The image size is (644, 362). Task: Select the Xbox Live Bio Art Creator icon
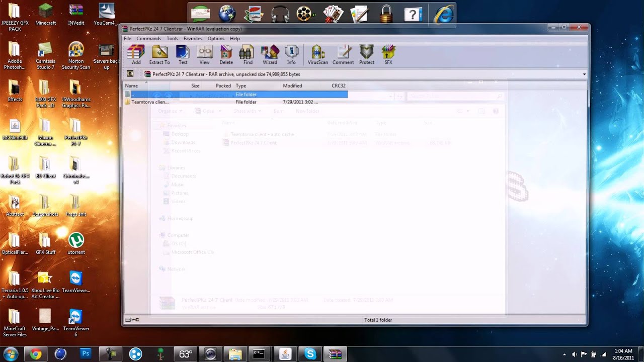click(46, 285)
